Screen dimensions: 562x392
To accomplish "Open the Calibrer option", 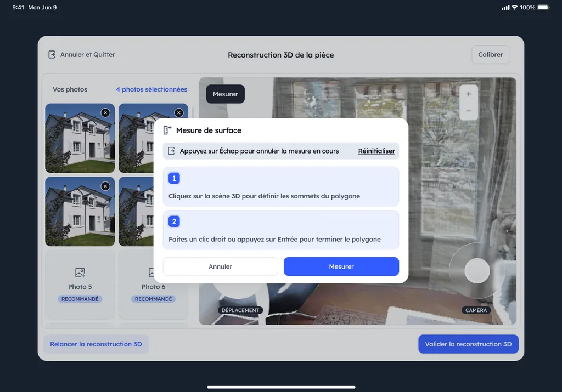I will point(491,55).
